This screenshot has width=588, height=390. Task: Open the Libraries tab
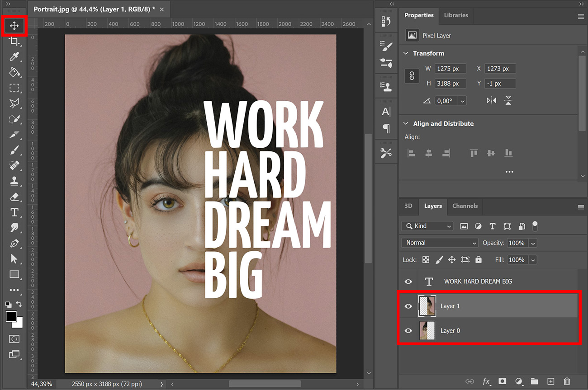tap(456, 15)
